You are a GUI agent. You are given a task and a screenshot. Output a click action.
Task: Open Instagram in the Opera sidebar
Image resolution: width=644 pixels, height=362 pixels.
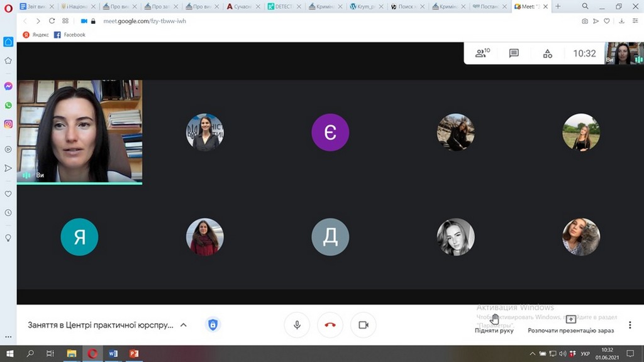point(8,124)
